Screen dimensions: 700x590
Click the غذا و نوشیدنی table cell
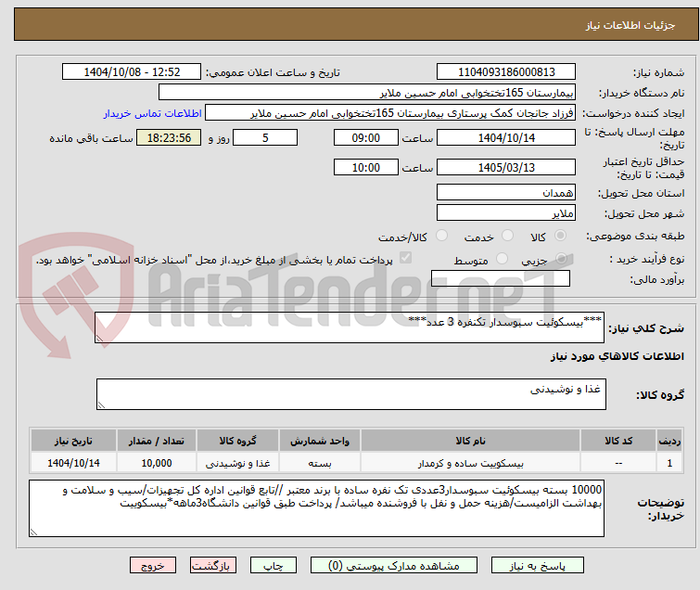(x=238, y=463)
